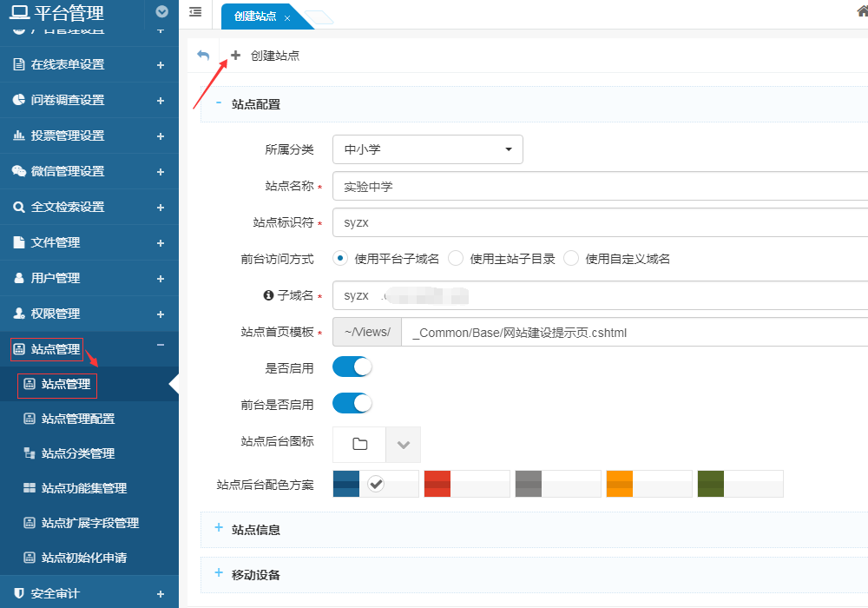This screenshot has width=868, height=608.
Task: Toggle the 前台是否启用 switch
Action: [x=352, y=404]
